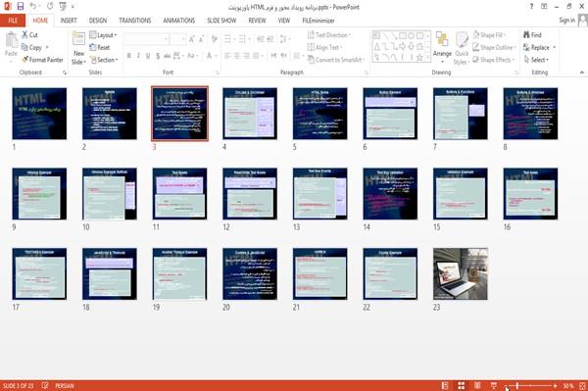Toggle Bold formatting button
588x391 pixels.
click(129, 56)
